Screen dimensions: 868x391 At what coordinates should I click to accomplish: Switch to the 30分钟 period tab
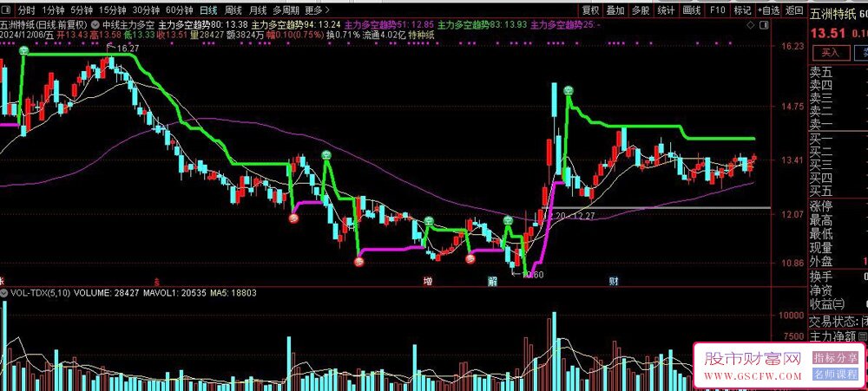146,10
